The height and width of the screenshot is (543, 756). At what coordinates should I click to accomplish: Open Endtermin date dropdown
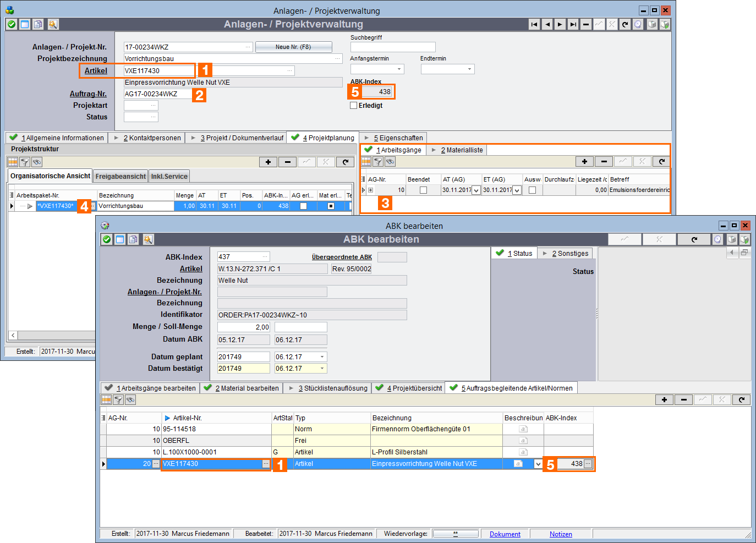(x=470, y=69)
